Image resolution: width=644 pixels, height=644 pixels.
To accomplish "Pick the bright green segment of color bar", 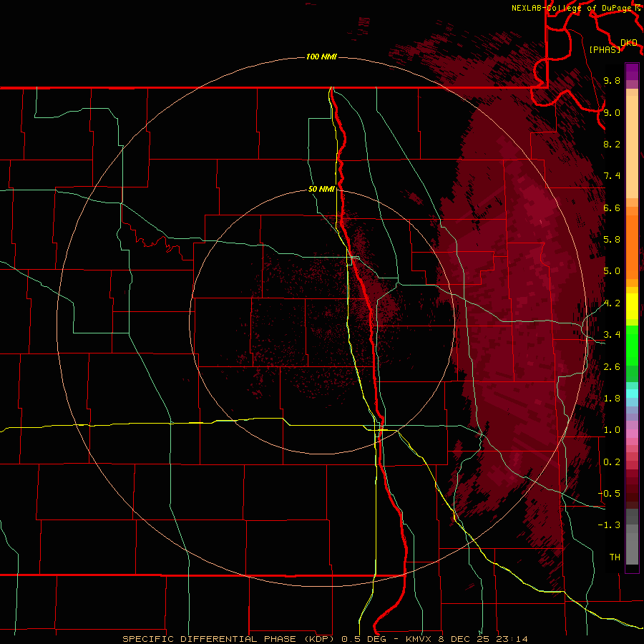I will click(x=632, y=347).
